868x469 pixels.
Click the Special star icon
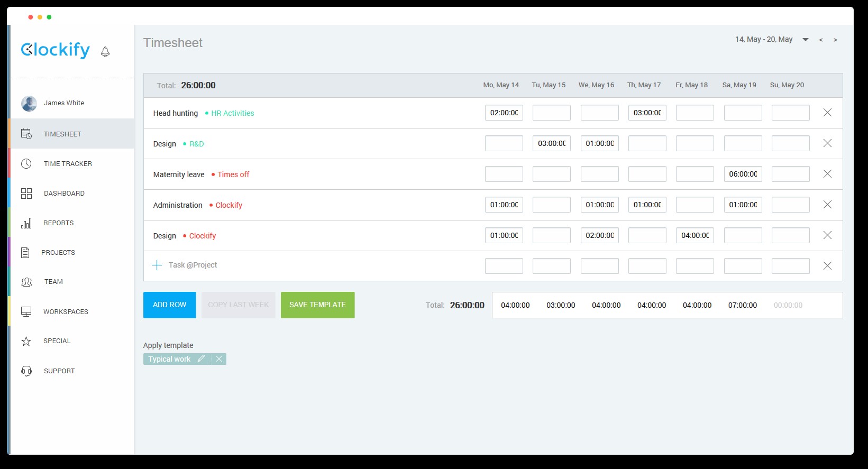coord(26,341)
